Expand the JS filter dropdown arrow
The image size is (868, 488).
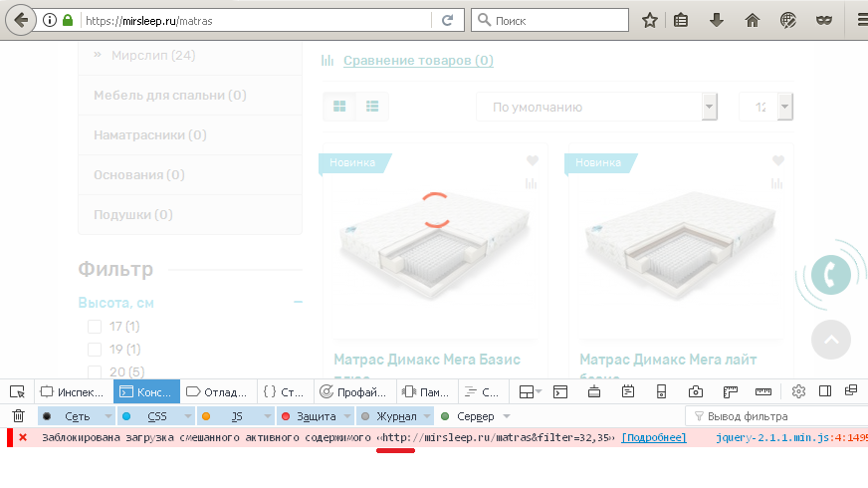click(268, 416)
